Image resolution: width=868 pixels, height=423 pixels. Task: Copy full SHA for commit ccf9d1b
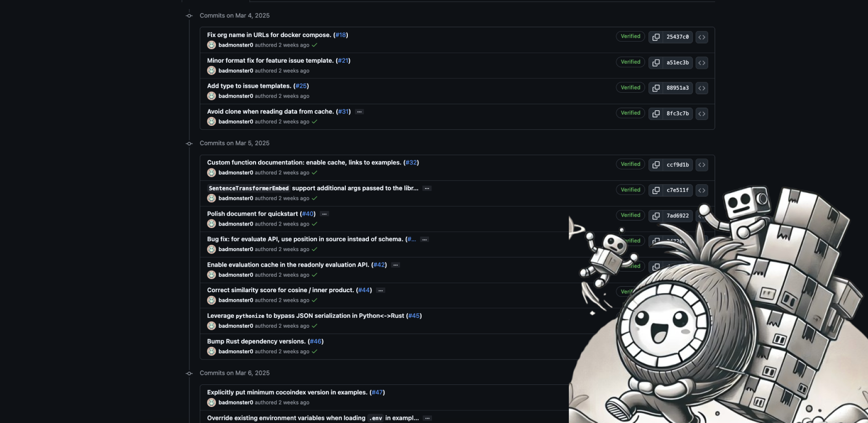pos(656,165)
